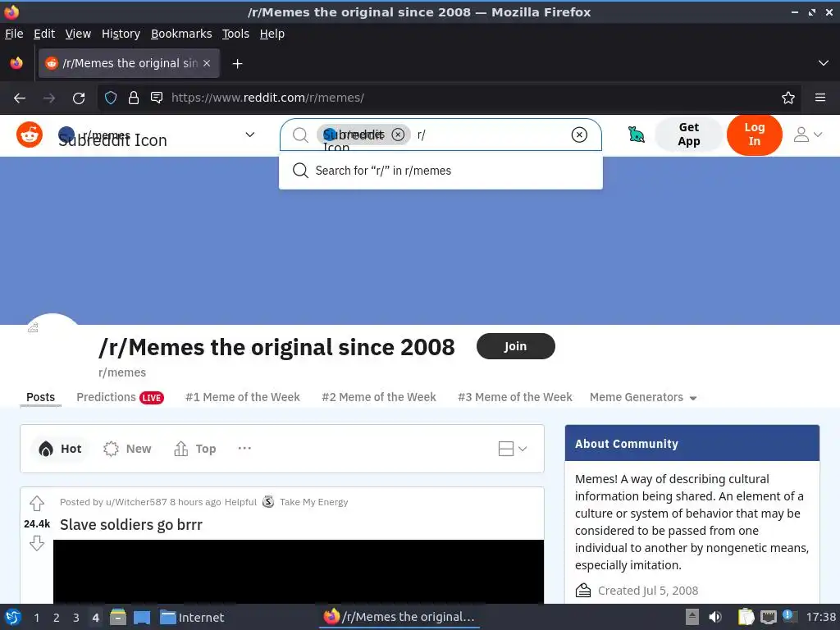This screenshot has width=840, height=630.
Task: Open the View menu
Action: pos(78,34)
